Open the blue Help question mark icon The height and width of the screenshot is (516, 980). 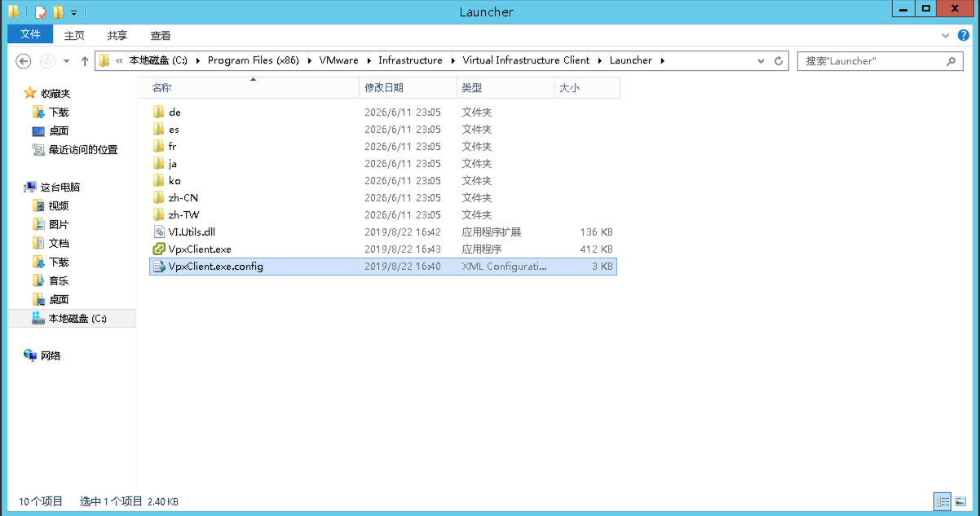click(x=962, y=35)
